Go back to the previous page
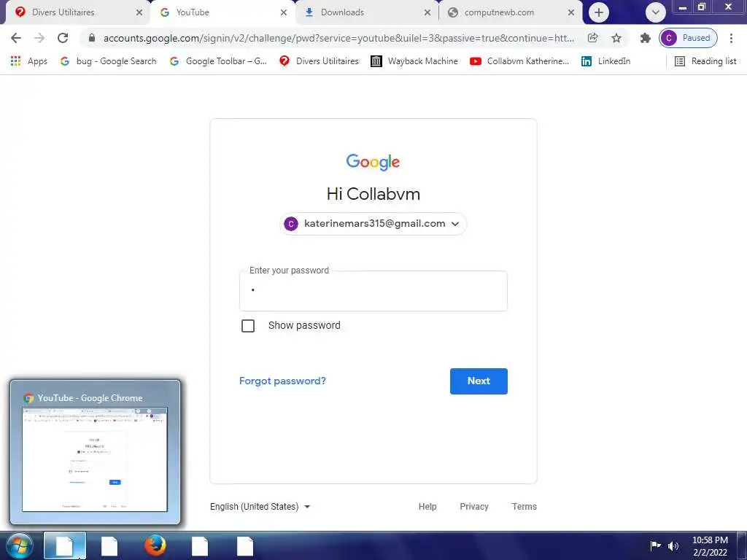The image size is (747, 560). pos(16,38)
